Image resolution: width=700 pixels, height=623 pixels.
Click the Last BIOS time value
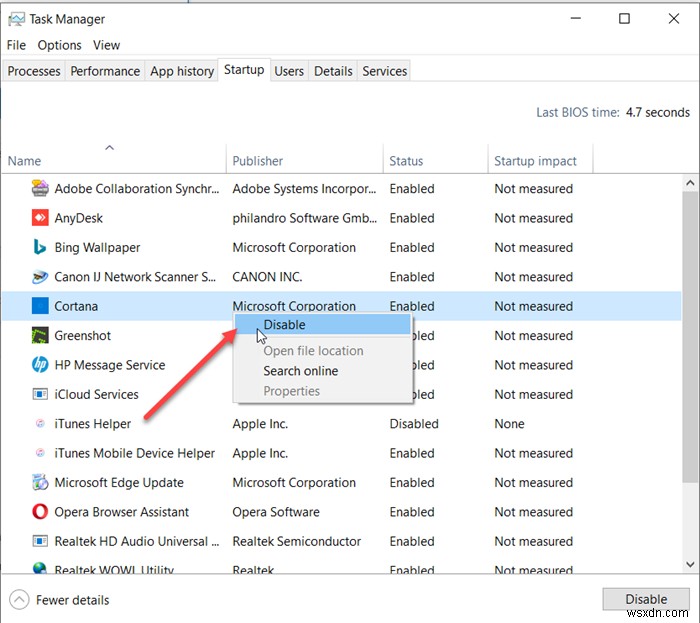pyautogui.click(x=658, y=112)
